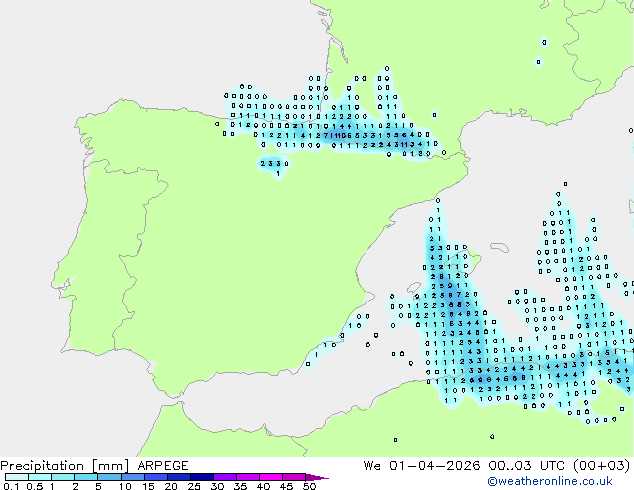Image resolution: width=634 pixels, height=490 pixels.
Task: Pick the 45–50 mm legend swatch
Action: (294, 477)
